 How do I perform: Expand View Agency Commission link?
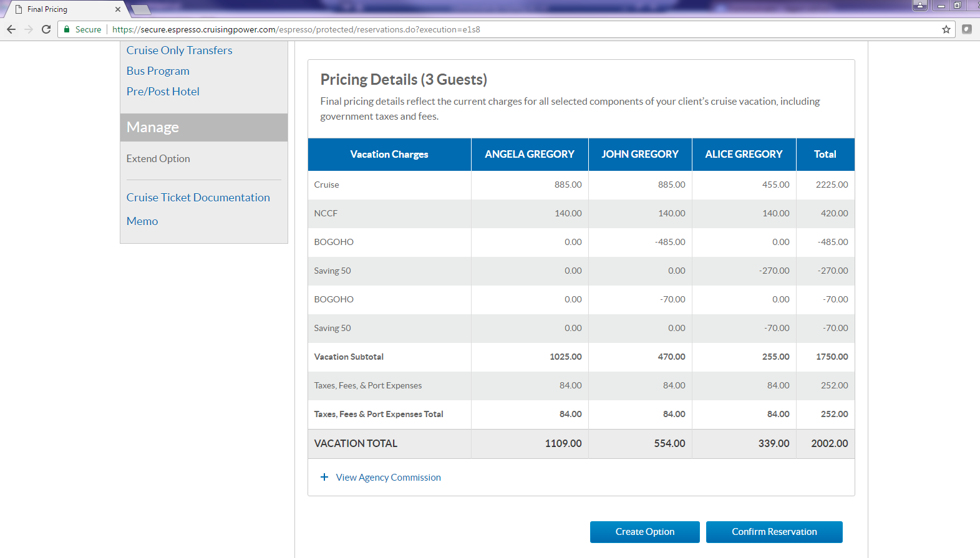tap(388, 478)
